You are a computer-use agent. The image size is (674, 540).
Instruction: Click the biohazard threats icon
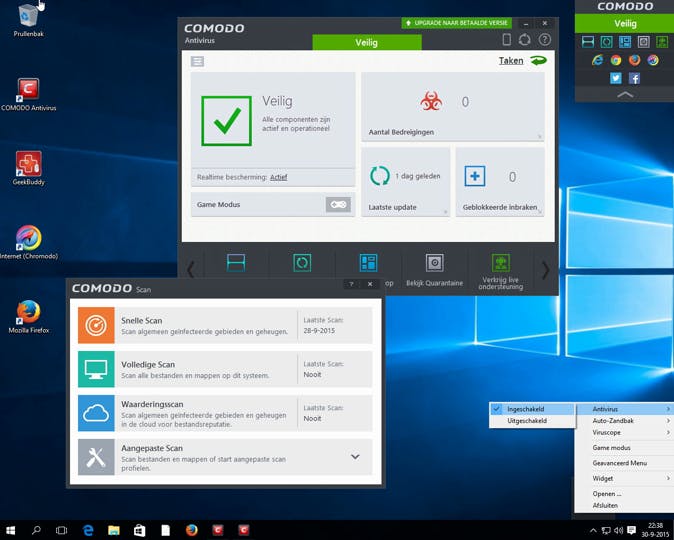[431, 101]
